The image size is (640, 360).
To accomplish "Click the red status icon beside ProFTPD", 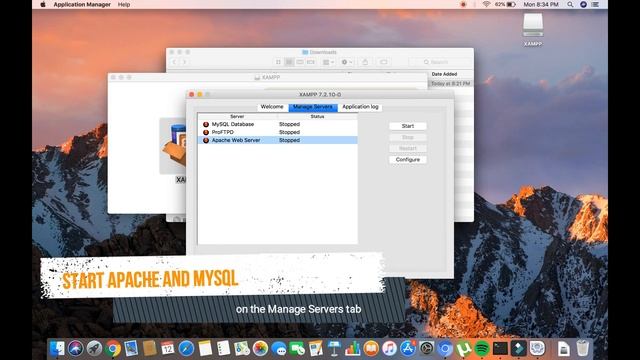I will tap(206, 132).
